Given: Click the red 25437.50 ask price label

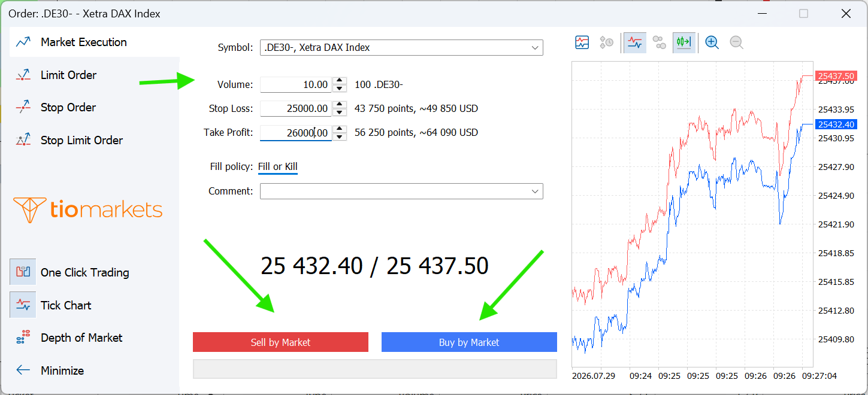Looking at the screenshot, I should pyautogui.click(x=837, y=76).
